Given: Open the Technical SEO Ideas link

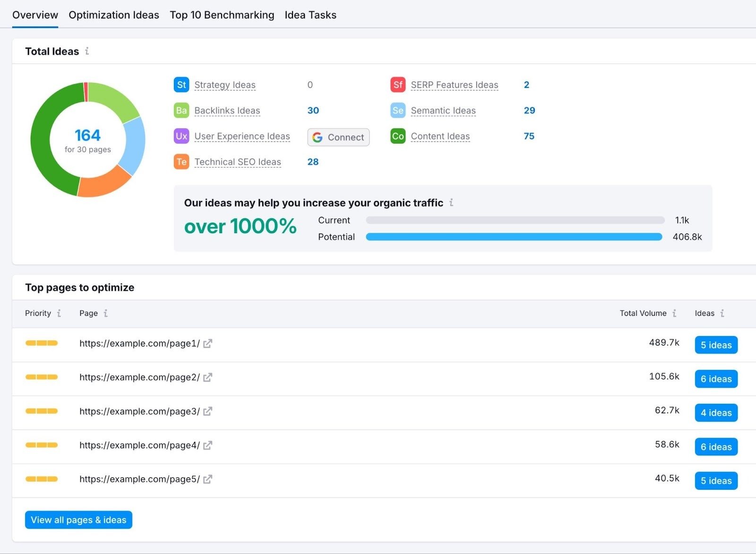Looking at the screenshot, I should point(238,162).
